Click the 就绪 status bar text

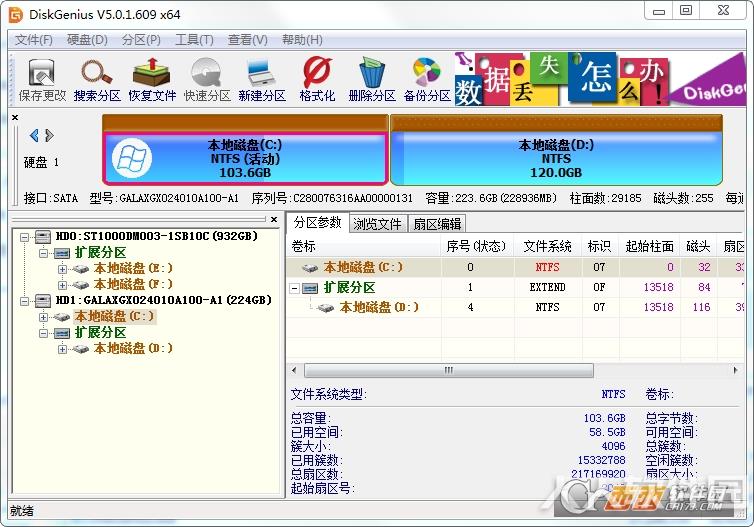(x=22, y=511)
